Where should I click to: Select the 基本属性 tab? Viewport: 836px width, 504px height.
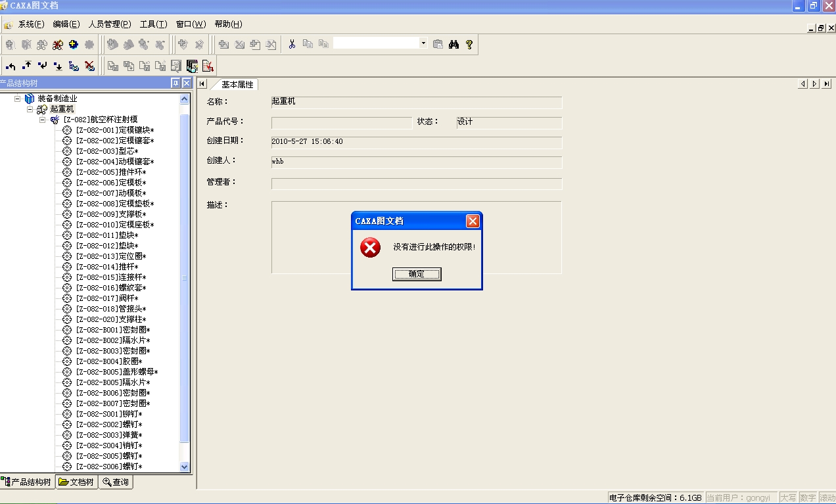pos(237,85)
